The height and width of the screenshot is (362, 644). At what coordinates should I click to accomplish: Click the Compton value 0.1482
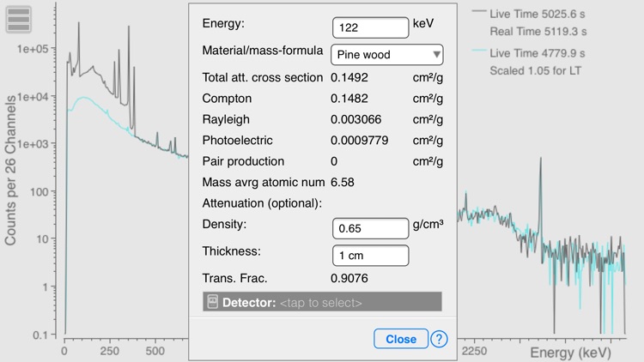click(349, 99)
